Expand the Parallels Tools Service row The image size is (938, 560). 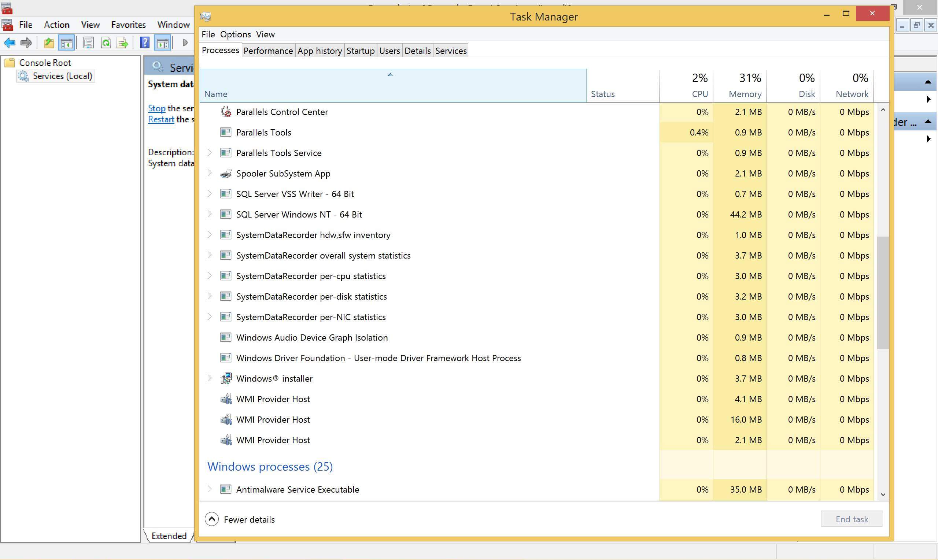click(210, 152)
